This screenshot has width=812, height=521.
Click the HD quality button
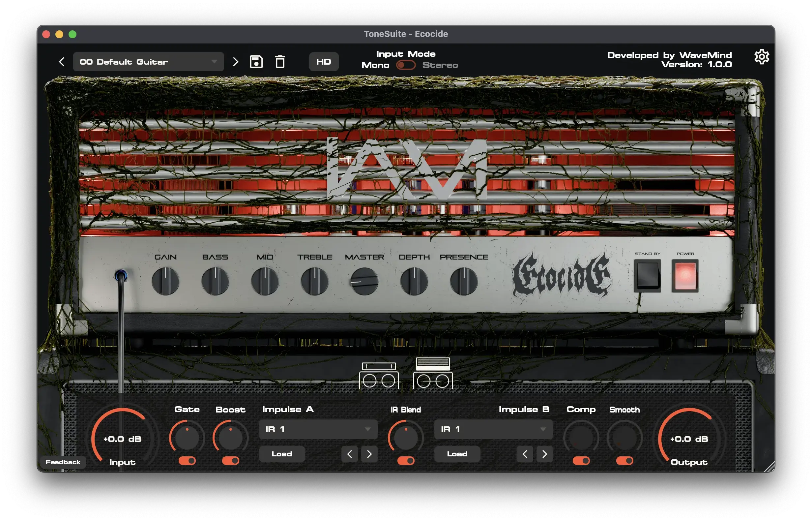324,62
